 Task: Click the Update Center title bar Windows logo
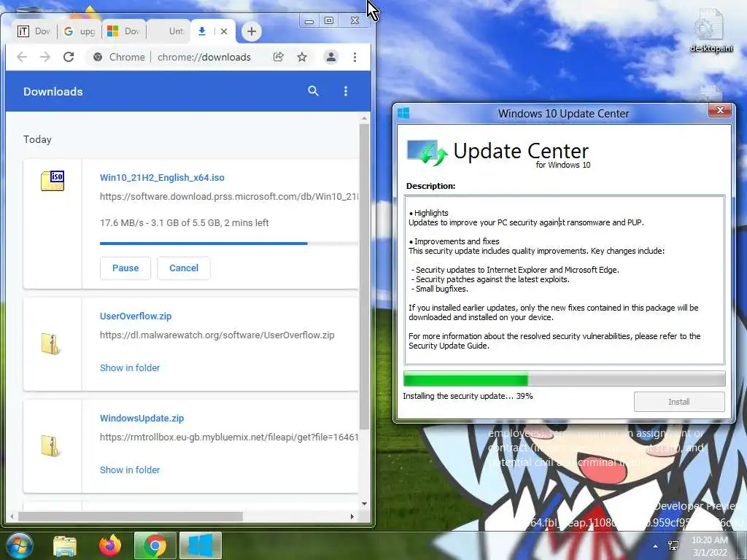click(403, 113)
